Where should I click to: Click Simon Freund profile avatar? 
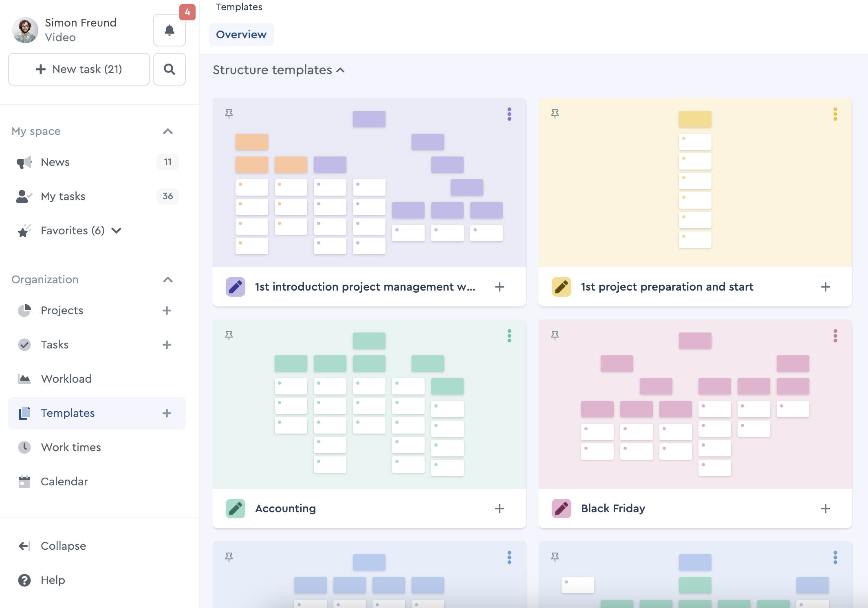[25, 30]
